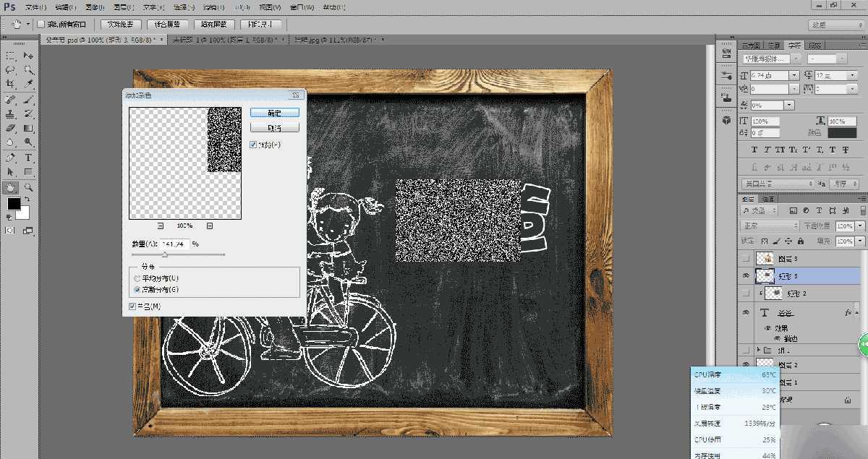Select the Clone Stamp tool
The width and height of the screenshot is (868, 459).
click(x=11, y=113)
